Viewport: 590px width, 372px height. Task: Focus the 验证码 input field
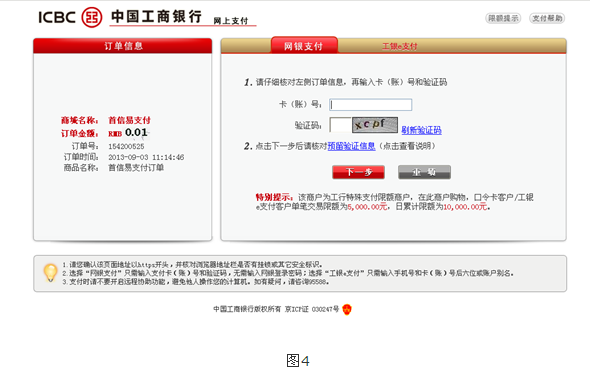(341, 125)
